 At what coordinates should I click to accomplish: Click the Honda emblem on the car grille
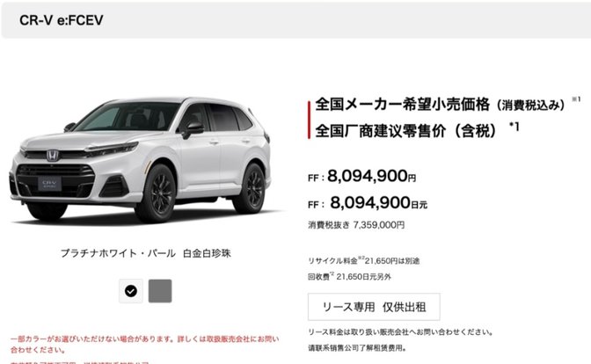point(53,155)
